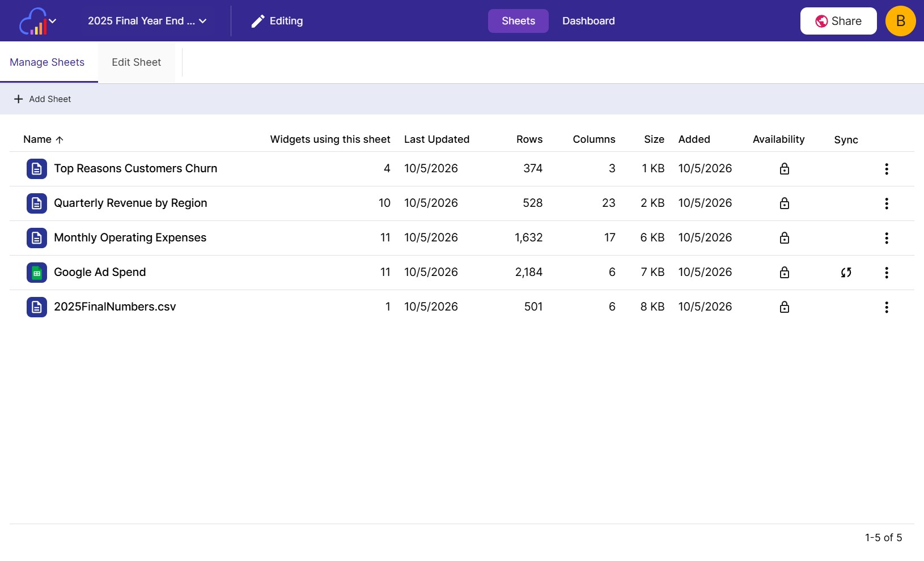Switch to the Sheets view
Image resolution: width=924 pixels, height=561 pixels.
coord(518,21)
